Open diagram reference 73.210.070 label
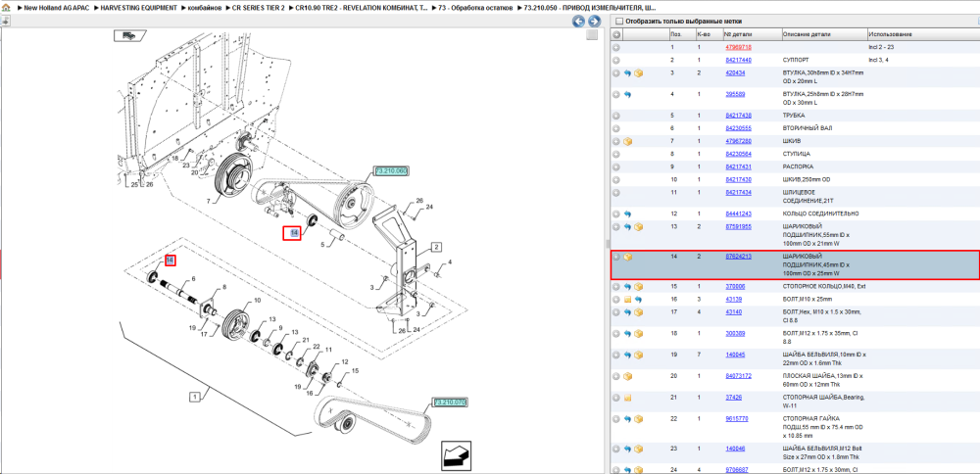980x474 pixels. point(450,402)
